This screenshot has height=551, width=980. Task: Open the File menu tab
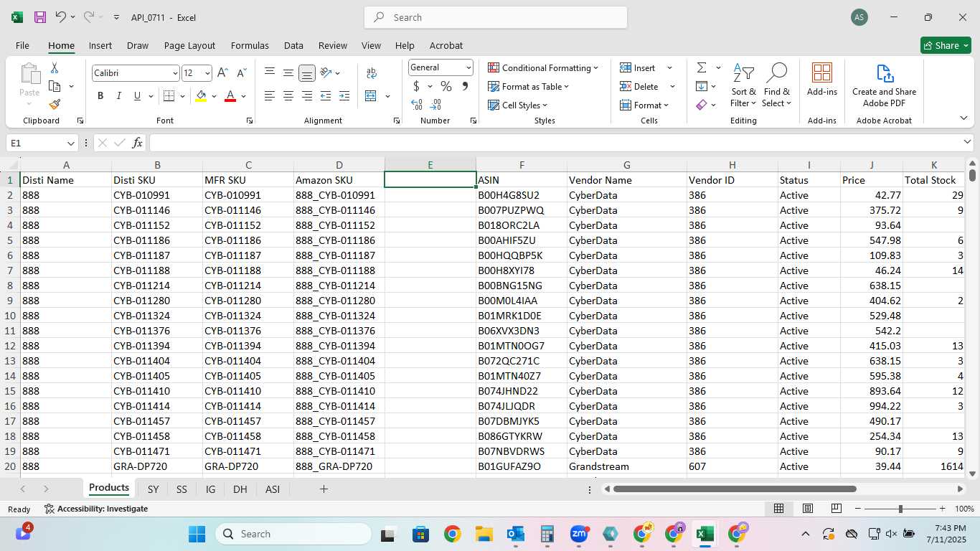22,45
